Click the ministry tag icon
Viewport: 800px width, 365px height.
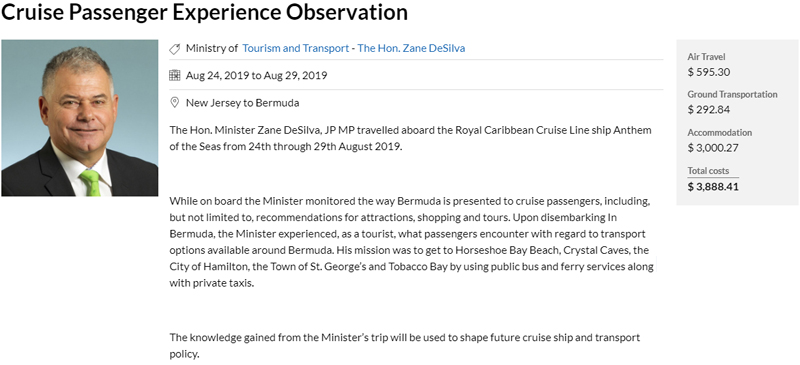(174, 48)
